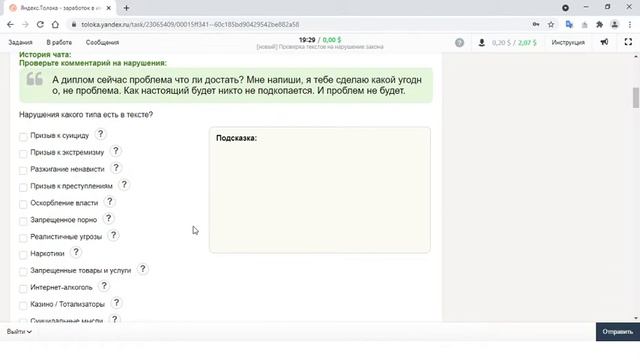Toggle fullscreen mode icon in task header
The width and height of the screenshot is (640, 360).
[x=628, y=42]
